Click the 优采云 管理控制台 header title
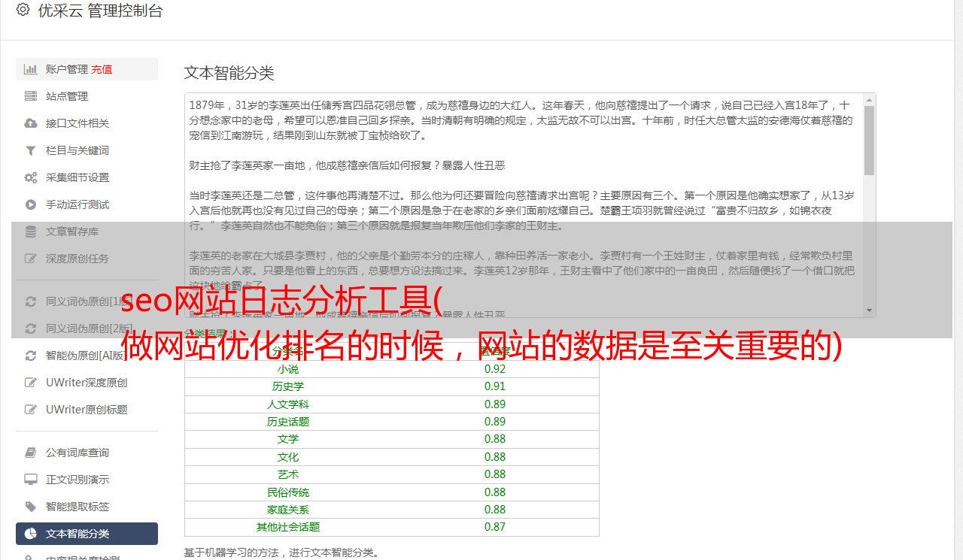 pos(100,11)
